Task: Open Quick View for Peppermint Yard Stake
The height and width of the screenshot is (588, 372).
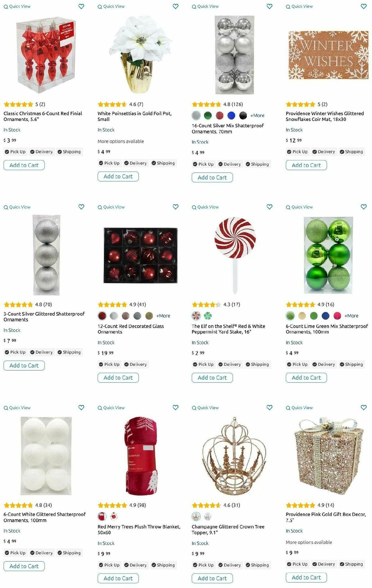Action: tap(205, 207)
